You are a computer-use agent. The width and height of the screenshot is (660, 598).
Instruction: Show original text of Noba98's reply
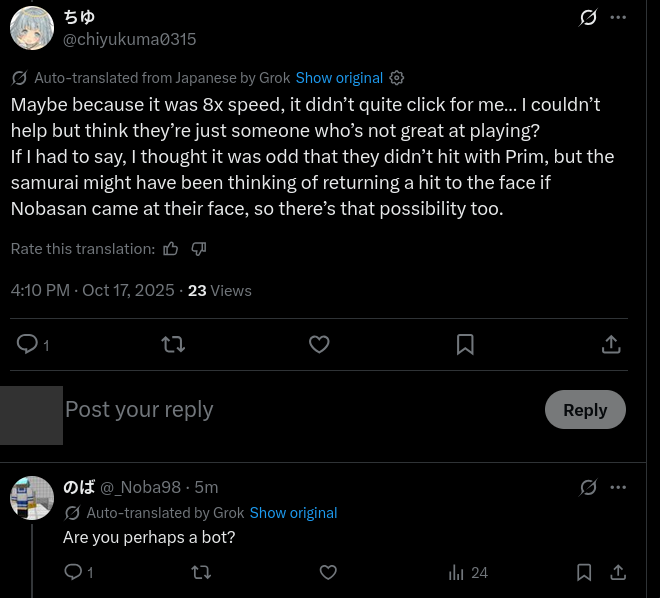(293, 513)
